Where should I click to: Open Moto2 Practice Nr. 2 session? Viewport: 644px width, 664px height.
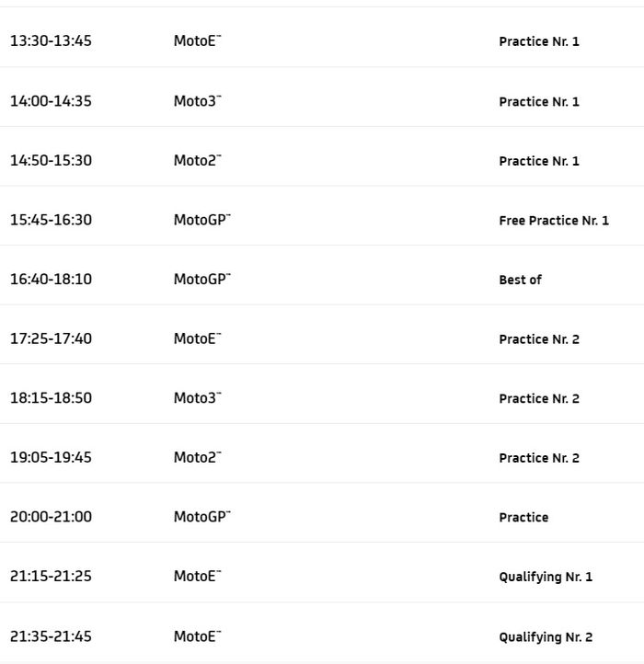(x=539, y=458)
